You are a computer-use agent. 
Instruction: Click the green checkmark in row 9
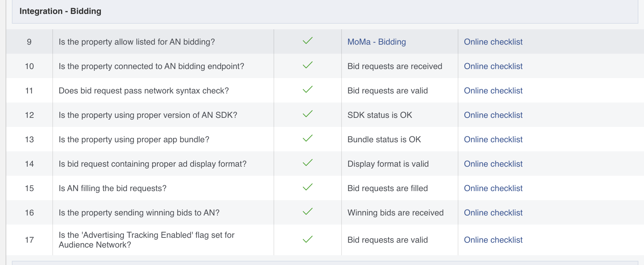pyautogui.click(x=307, y=41)
